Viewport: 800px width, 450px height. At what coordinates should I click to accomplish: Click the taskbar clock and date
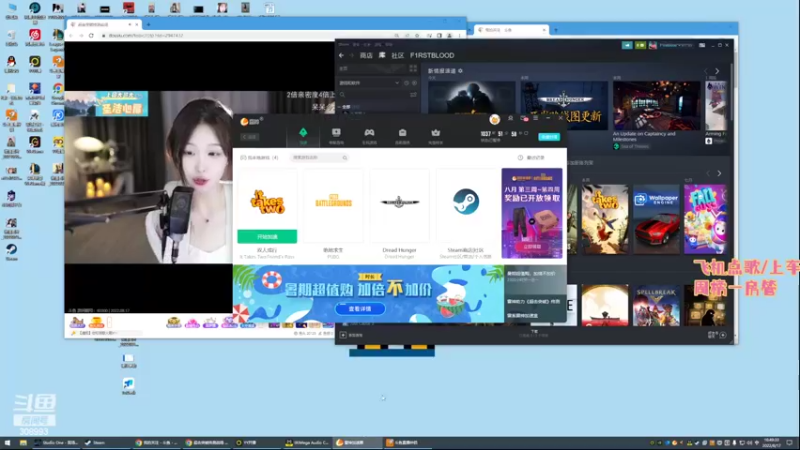tap(771, 442)
